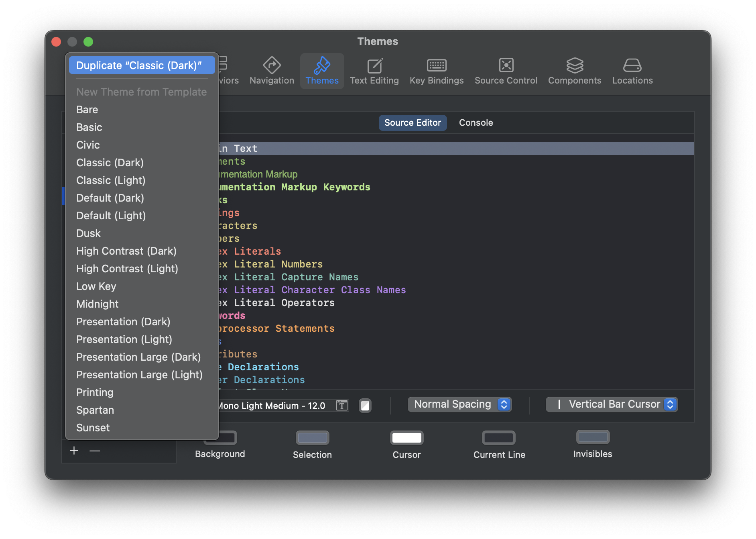Select Regex Literal Character Class Names row

click(x=457, y=290)
